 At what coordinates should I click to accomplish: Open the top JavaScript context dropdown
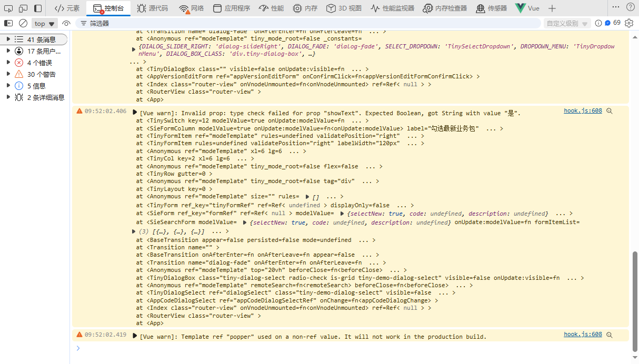[x=45, y=23]
